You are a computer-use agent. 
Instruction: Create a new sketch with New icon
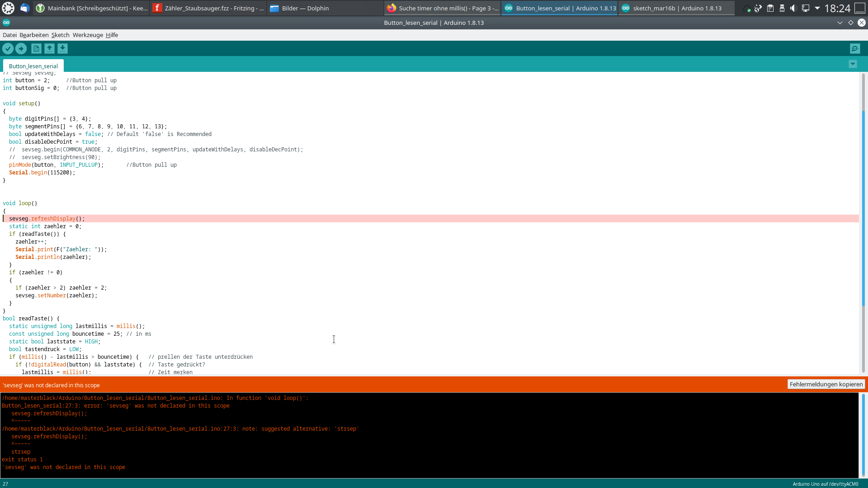point(36,49)
